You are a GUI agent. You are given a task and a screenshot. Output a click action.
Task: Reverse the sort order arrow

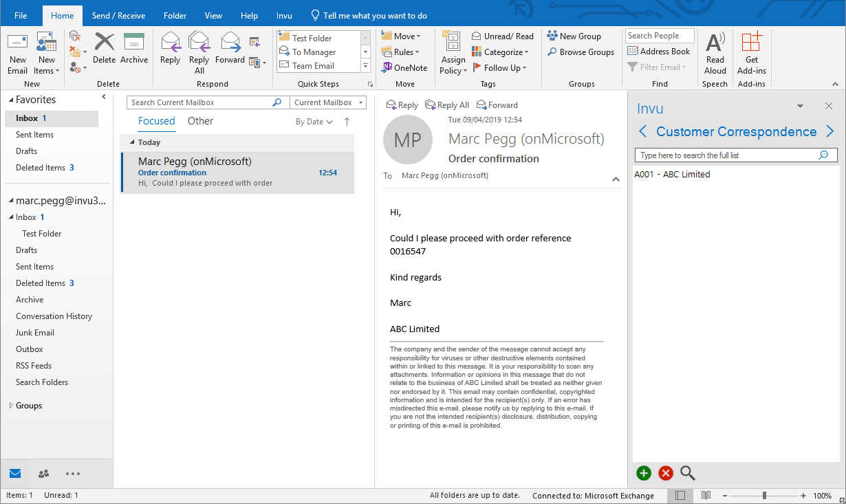point(347,122)
